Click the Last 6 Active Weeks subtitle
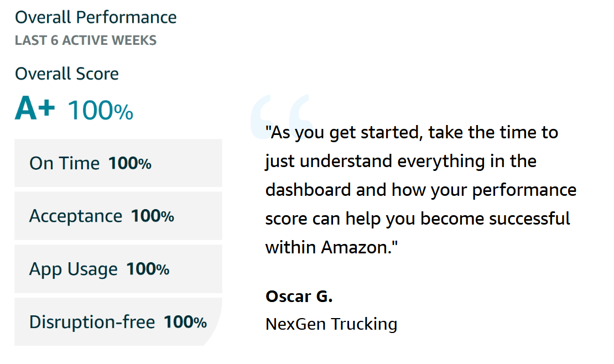The width and height of the screenshot is (614, 364). tap(86, 40)
